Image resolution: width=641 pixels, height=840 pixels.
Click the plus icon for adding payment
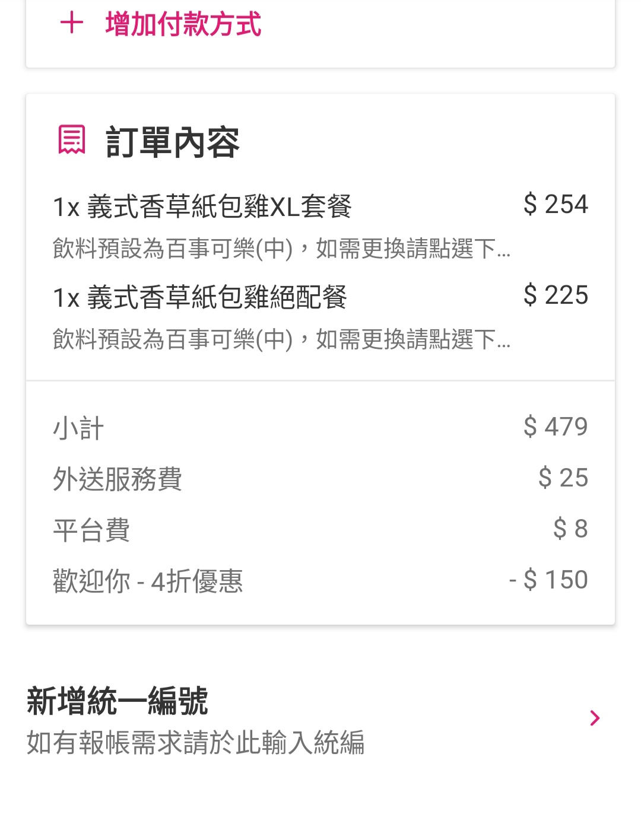(x=72, y=24)
